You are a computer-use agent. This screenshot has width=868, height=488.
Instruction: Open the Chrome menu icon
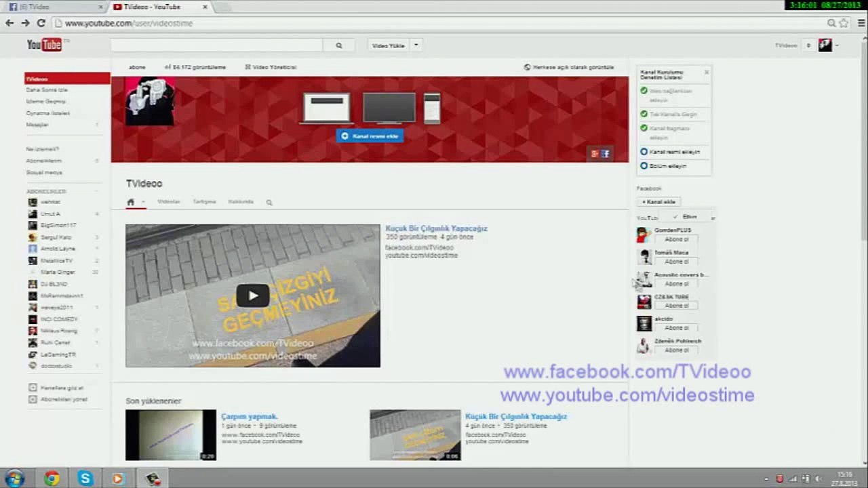coord(862,23)
